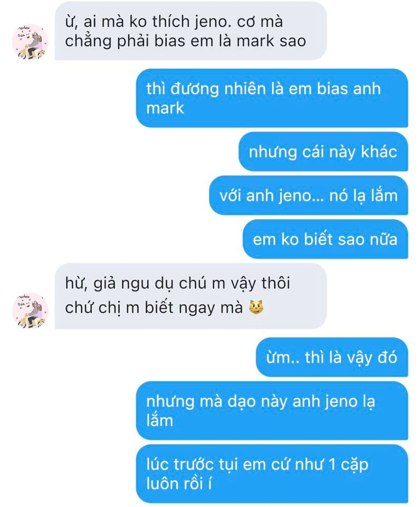Click the word "mark" in the first blue bubble

point(165,108)
